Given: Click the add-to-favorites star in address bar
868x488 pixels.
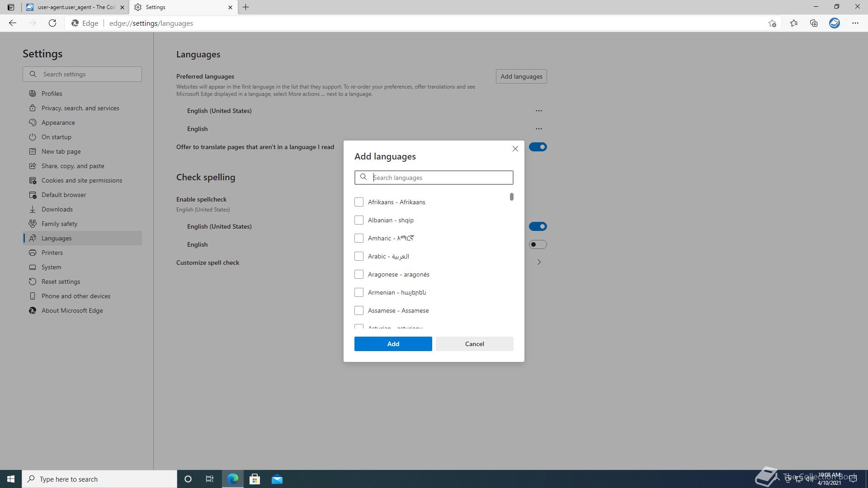Looking at the screenshot, I should coord(772,23).
